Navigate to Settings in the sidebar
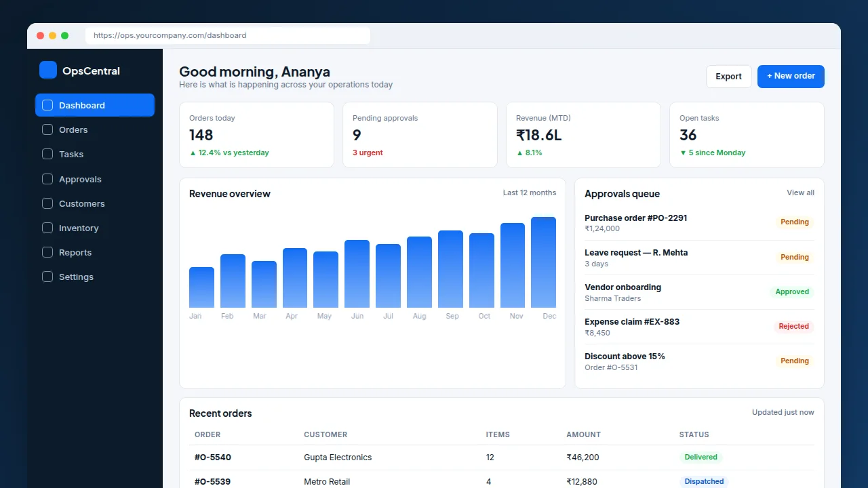 (95, 277)
